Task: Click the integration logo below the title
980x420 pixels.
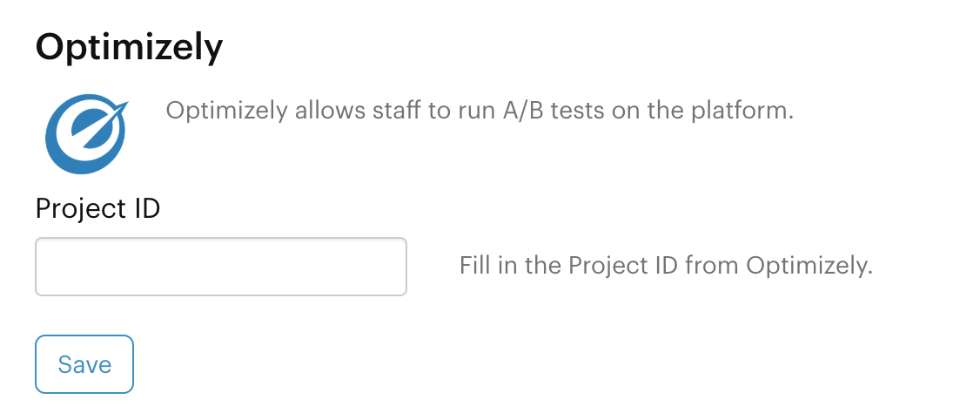Action: [x=86, y=134]
